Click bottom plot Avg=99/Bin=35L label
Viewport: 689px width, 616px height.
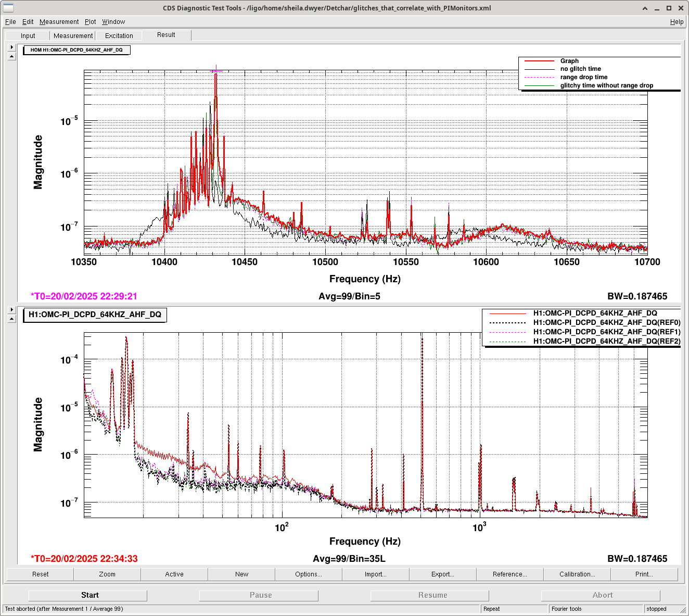click(x=349, y=559)
